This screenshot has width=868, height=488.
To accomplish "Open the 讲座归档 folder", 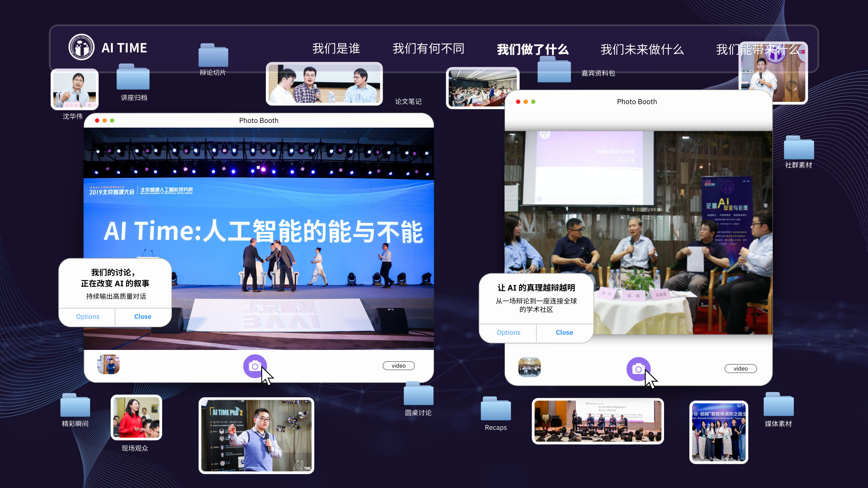I will tap(133, 77).
